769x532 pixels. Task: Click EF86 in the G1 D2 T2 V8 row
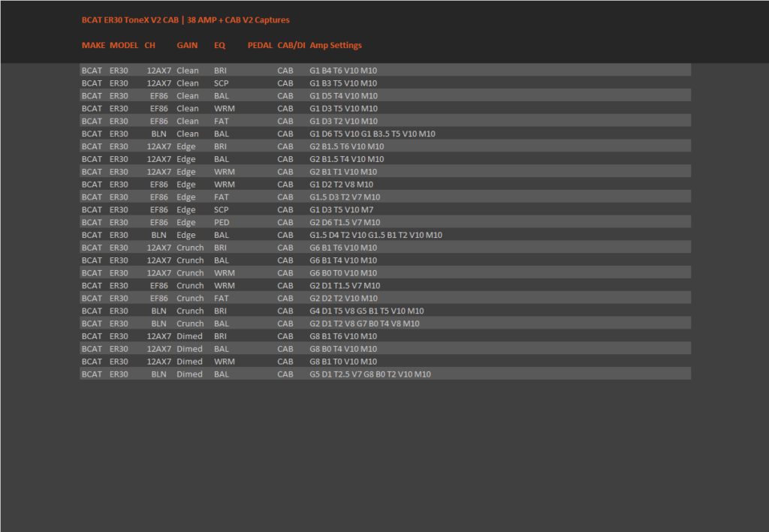tap(159, 185)
